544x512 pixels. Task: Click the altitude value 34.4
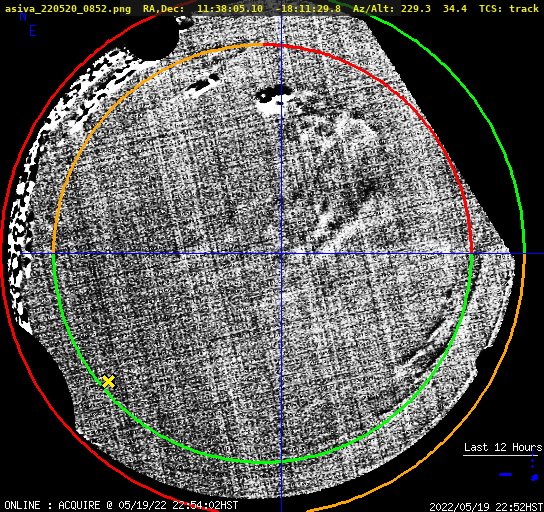[x=455, y=8]
